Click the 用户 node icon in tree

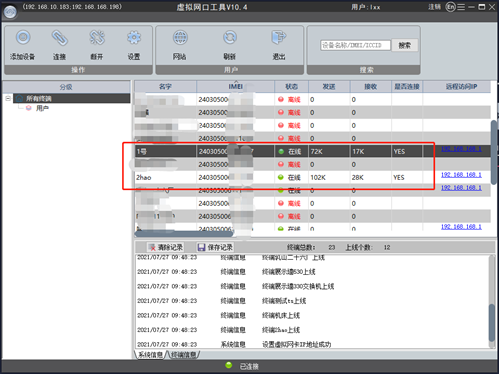(29, 108)
